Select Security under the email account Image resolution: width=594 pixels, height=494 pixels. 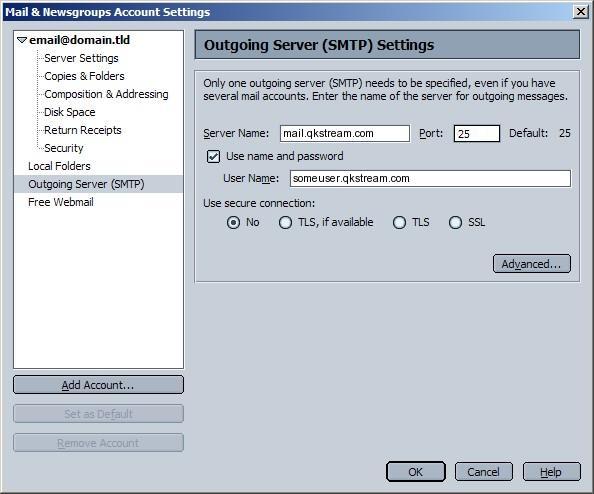pos(64,148)
